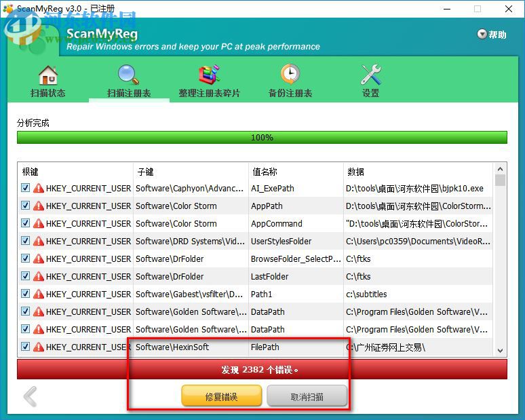
Task: Select the Software\HexinSoft subkey cell
Action: [x=172, y=347]
